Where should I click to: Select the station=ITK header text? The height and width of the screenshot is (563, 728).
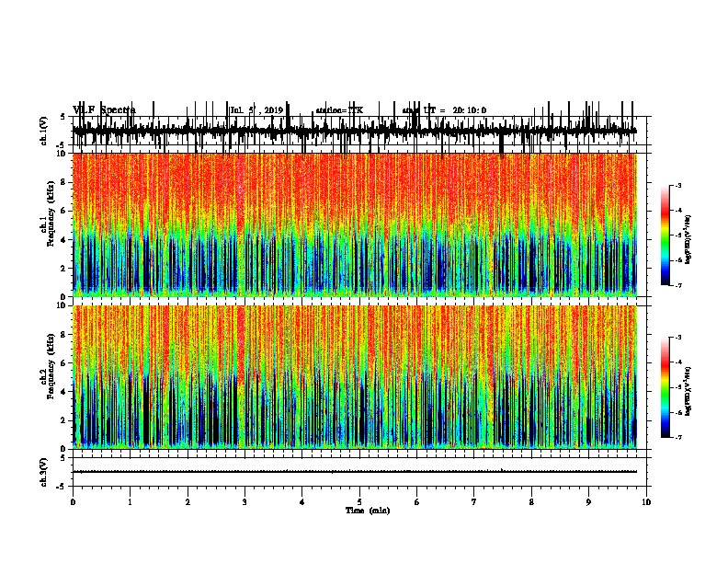[339, 110]
